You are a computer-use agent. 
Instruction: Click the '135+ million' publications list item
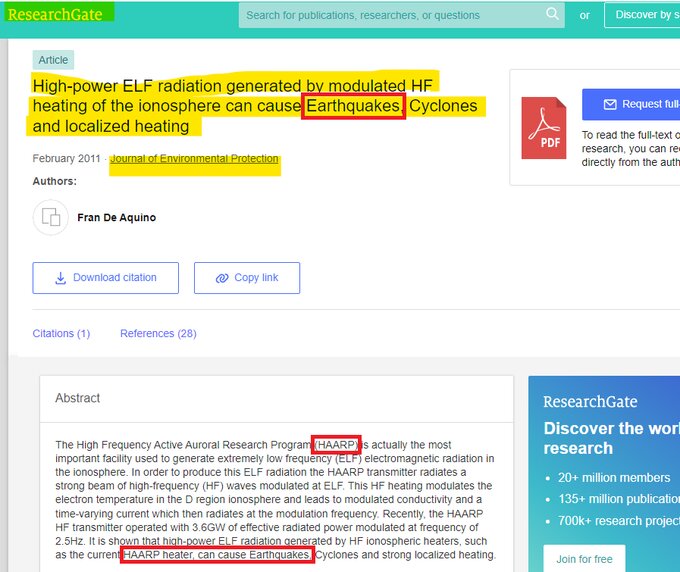click(619, 499)
